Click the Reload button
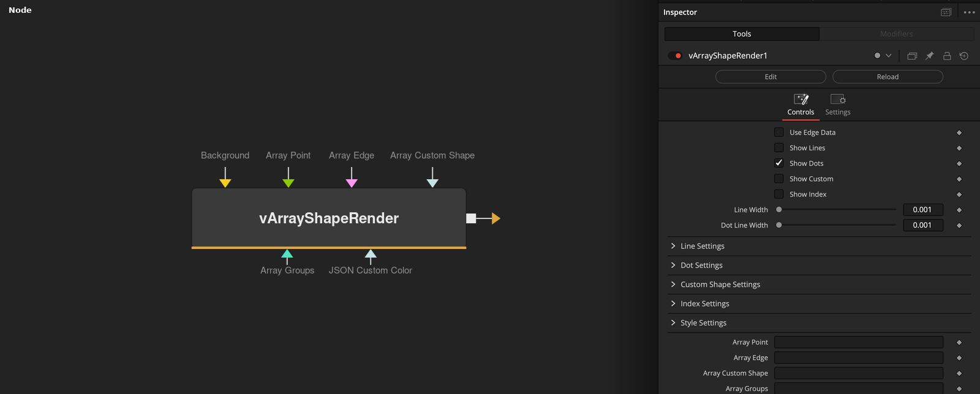The image size is (980, 394). click(x=888, y=76)
